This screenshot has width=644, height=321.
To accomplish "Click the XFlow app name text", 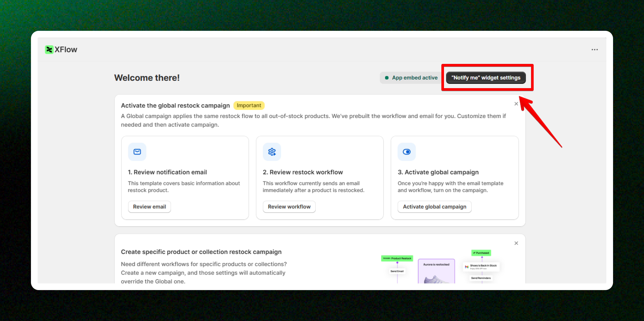I will (66, 49).
